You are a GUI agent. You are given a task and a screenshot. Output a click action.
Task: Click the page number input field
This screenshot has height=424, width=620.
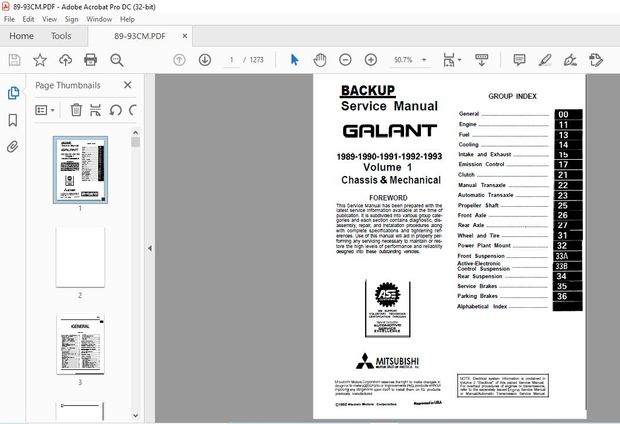point(232,60)
